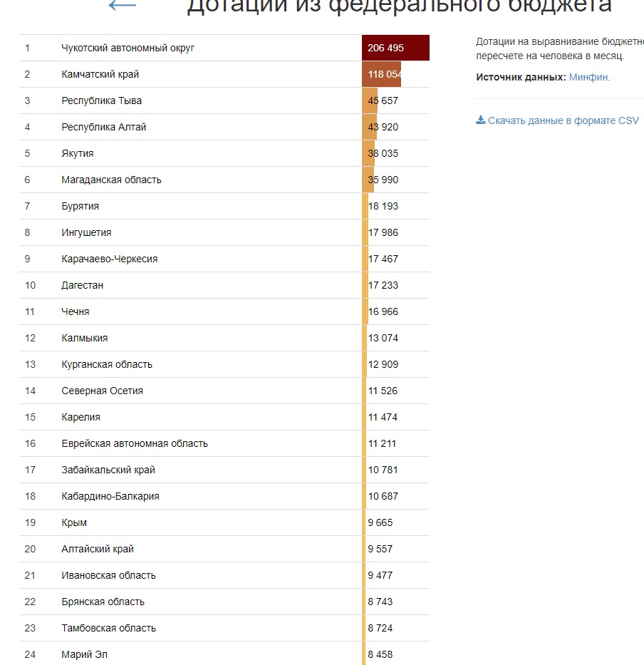644x665 pixels.
Task: Click the Крым entry
Action: tap(224, 522)
